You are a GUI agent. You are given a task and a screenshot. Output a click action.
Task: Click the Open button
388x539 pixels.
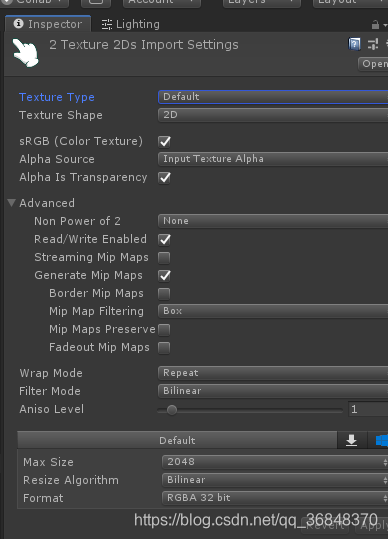point(373,64)
